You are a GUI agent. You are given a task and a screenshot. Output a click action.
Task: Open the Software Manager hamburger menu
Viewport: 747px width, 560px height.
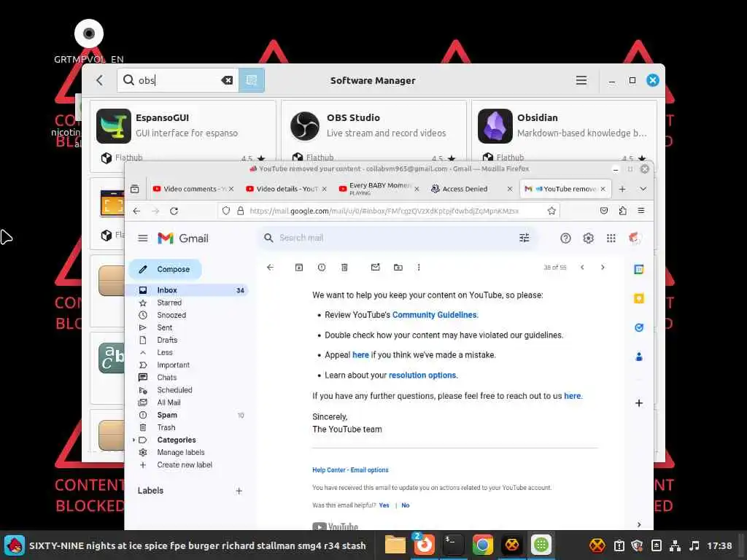click(581, 80)
